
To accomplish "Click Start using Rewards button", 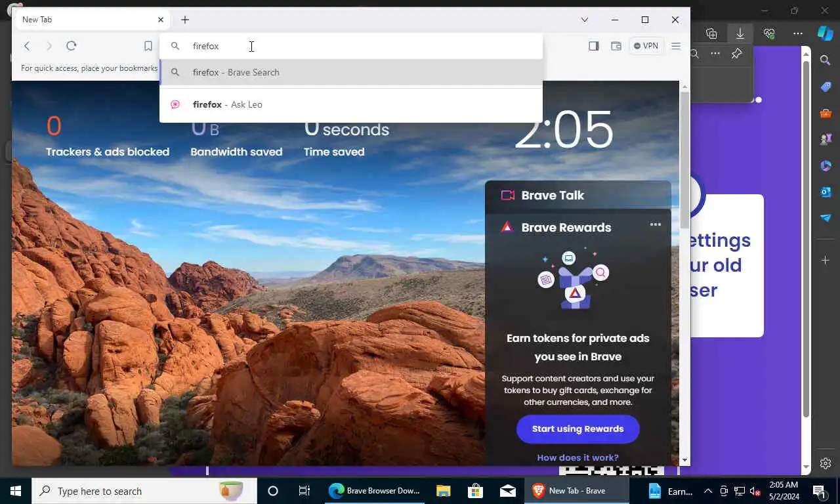I will tap(578, 429).
